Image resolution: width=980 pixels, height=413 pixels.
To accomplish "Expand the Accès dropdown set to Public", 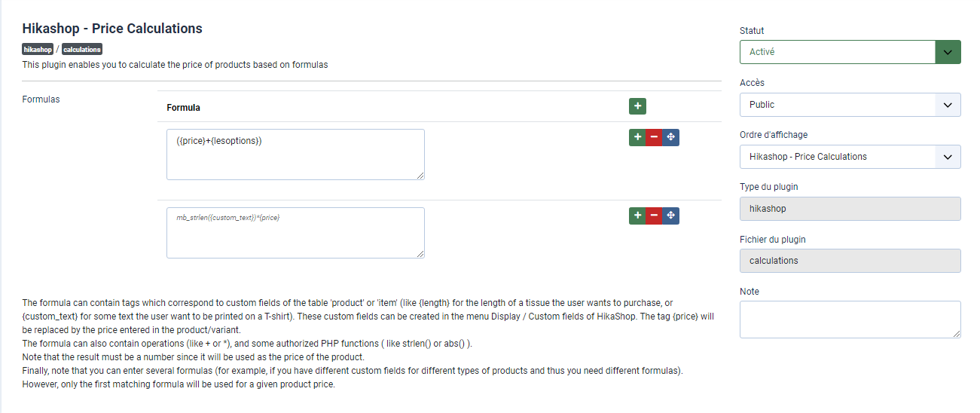I will [x=850, y=105].
